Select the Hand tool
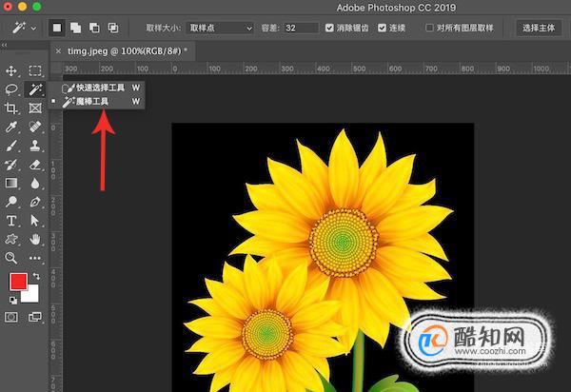Screen dimensions: 571x392 (x=35, y=239)
